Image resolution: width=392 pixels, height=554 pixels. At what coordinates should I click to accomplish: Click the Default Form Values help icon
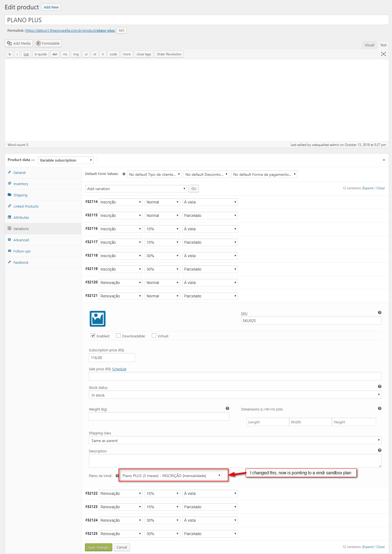point(124,174)
